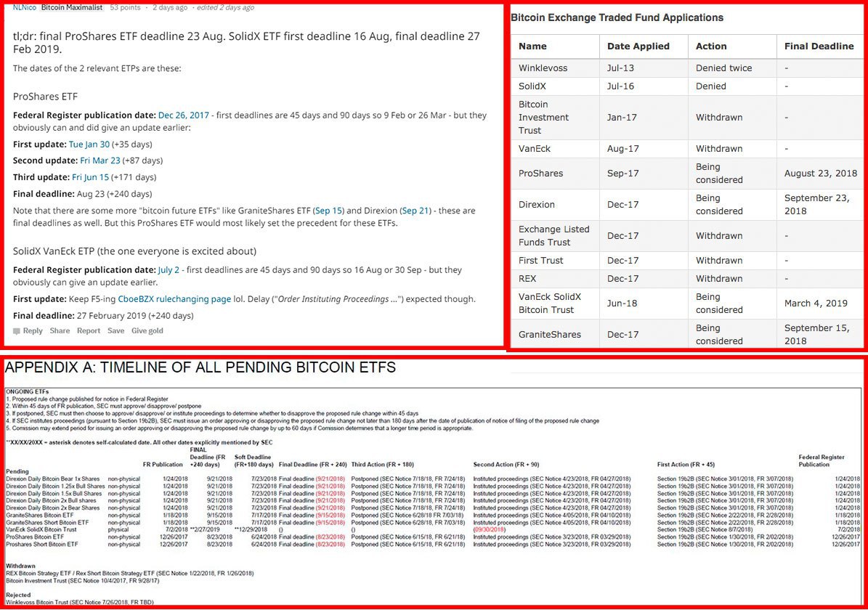Click the Final Deadline column header
This screenshot has width=868, height=610.
tap(819, 46)
